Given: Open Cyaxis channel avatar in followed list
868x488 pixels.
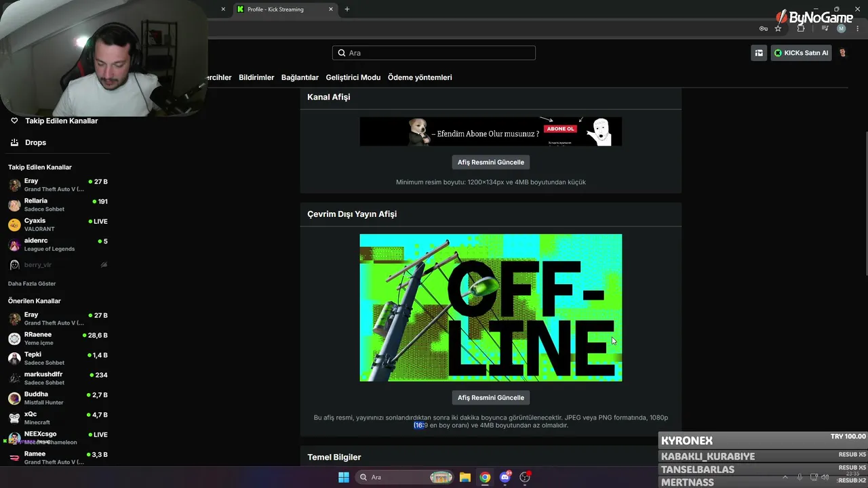Looking at the screenshot, I should [x=14, y=225].
